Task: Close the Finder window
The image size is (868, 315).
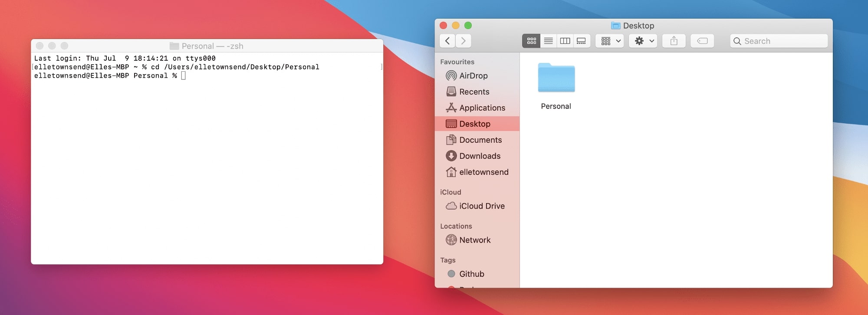Action: point(443,26)
